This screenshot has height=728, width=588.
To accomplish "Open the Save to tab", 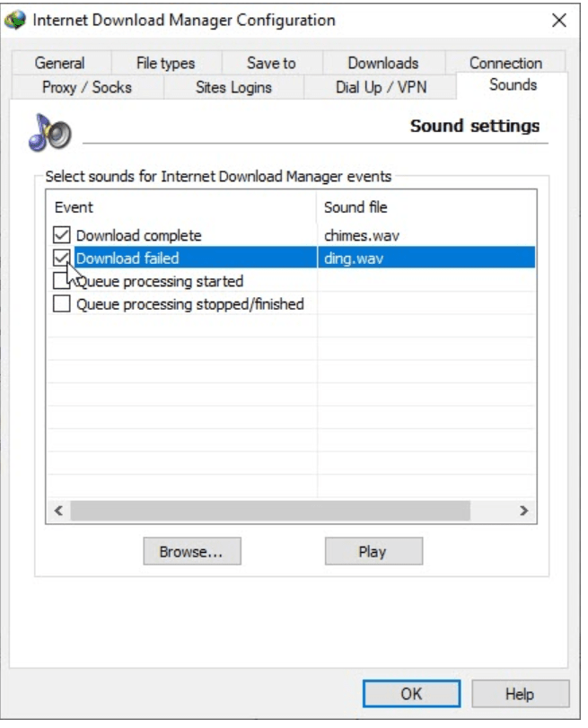I will coord(271,63).
